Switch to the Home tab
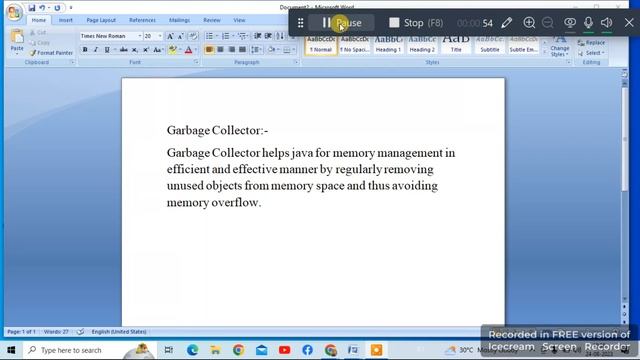The height and width of the screenshot is (360, 640). click(x=39, y=20)
